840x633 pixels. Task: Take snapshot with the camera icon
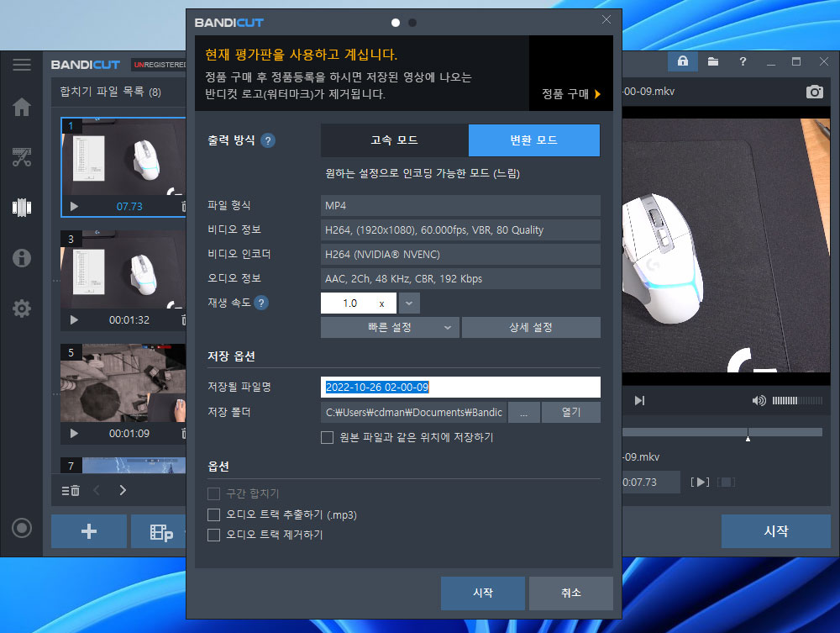point(814,92)
